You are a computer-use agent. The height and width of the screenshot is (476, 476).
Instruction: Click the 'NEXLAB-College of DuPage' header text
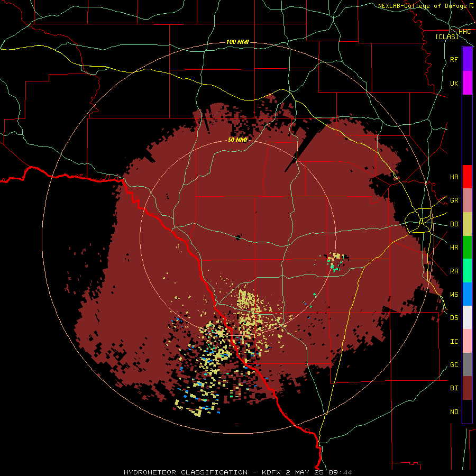click(422, 6)
